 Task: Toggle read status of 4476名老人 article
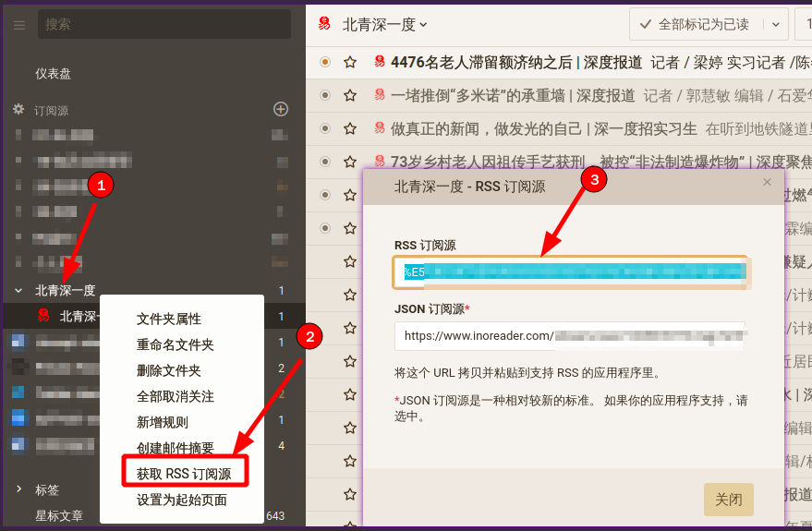point(325,63)
